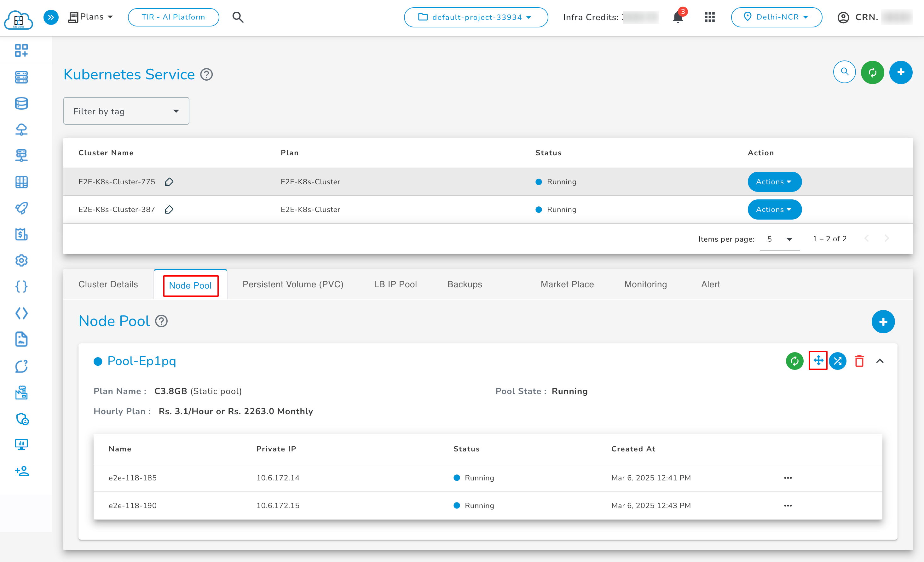Select the E2E-K8s-Cluster-775 row name
Screen dimensions: 924x562
[x=117, y=182]
